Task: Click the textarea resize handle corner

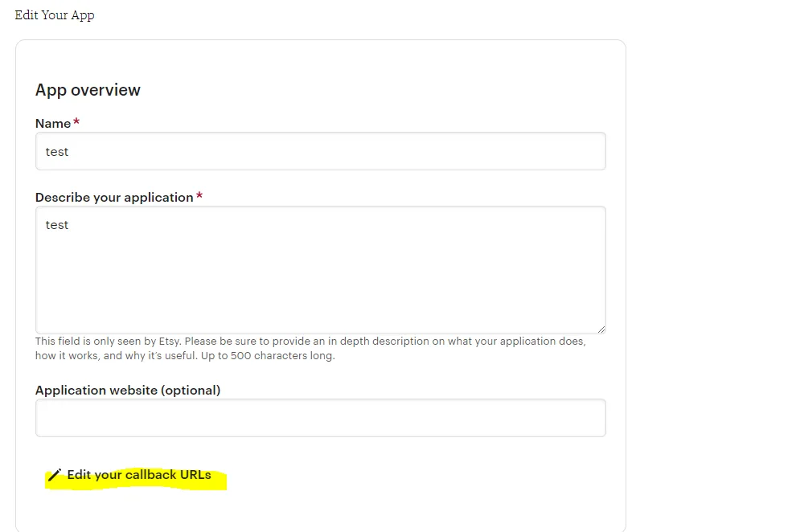Action: click(601, 329)
